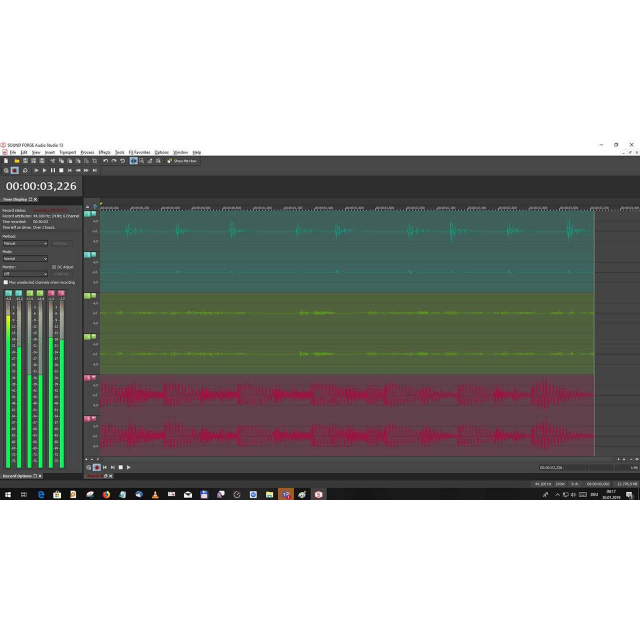
Task: Click the record button below the waveform
Action: click(x=96, y=467)
